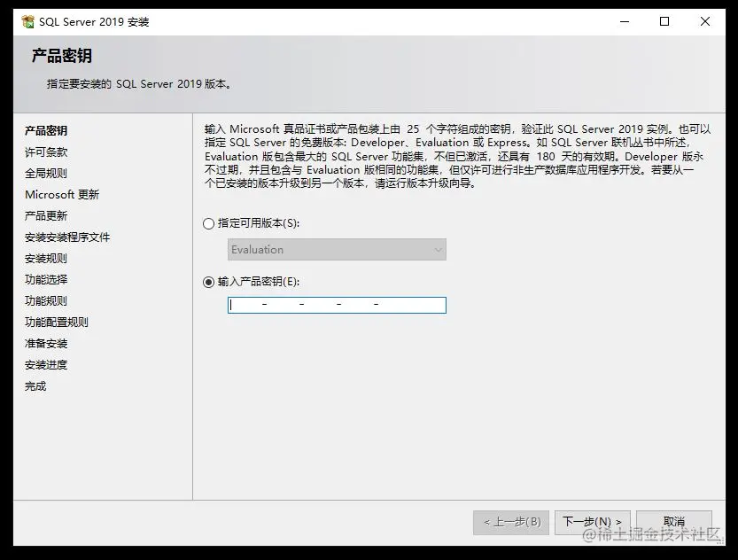Click the 功能规则 step in sidebar

(x=46, y=300)
